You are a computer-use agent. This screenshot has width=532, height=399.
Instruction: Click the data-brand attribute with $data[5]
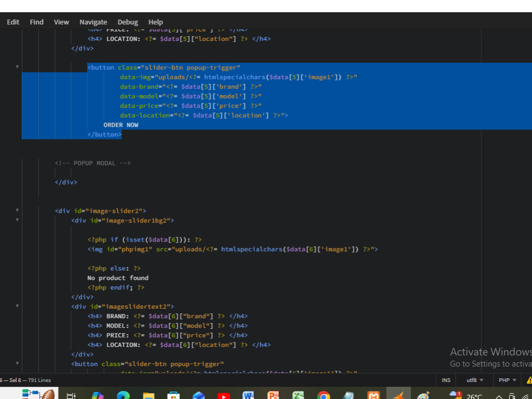point(190,87)
